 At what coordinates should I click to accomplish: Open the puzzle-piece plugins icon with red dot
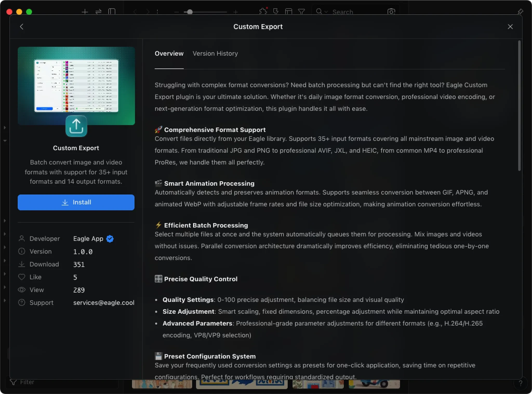point(263,11)
